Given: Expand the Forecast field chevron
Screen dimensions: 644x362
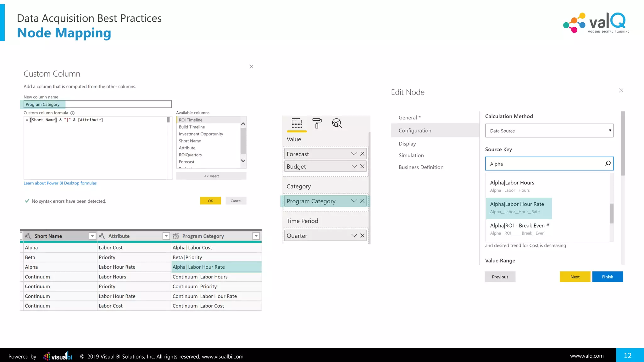Looking at the screenshot, I should click(x=354, y=154).
